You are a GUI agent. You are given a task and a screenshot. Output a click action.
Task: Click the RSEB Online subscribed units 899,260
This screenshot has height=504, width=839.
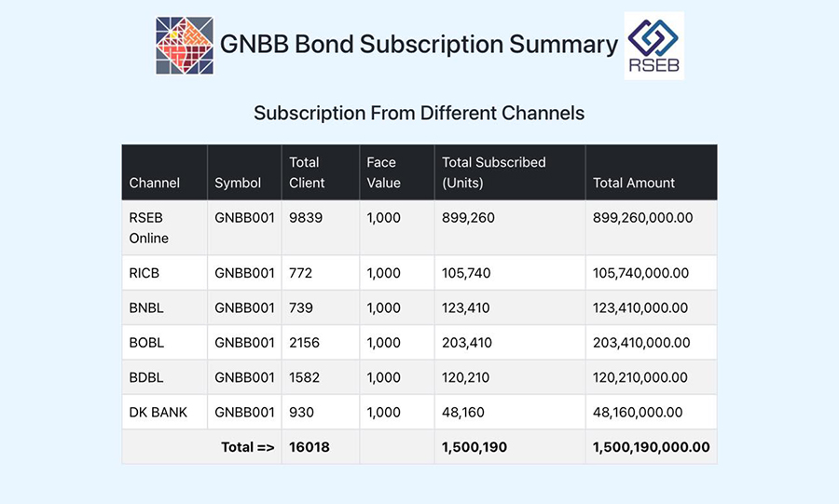point(468,217)
